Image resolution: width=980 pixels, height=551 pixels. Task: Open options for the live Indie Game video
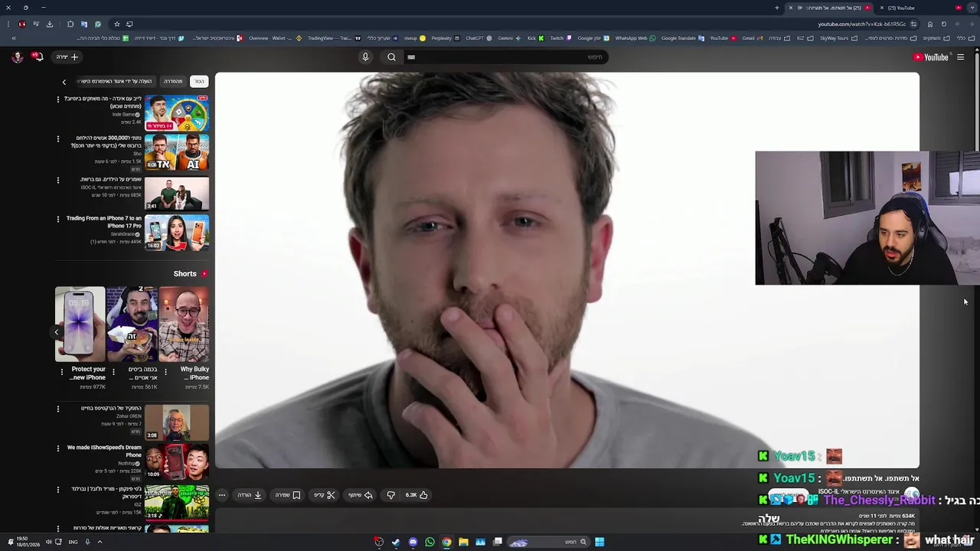[57, 99]
